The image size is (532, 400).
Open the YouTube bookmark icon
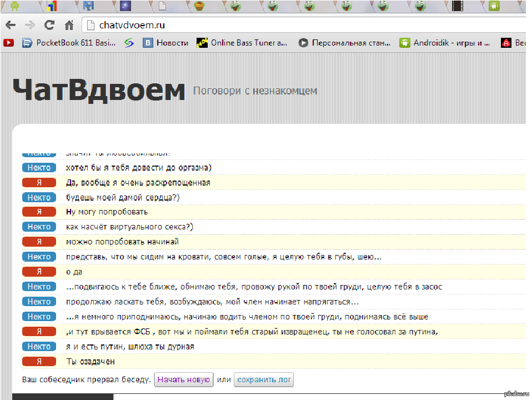click(x=8, y=43)
